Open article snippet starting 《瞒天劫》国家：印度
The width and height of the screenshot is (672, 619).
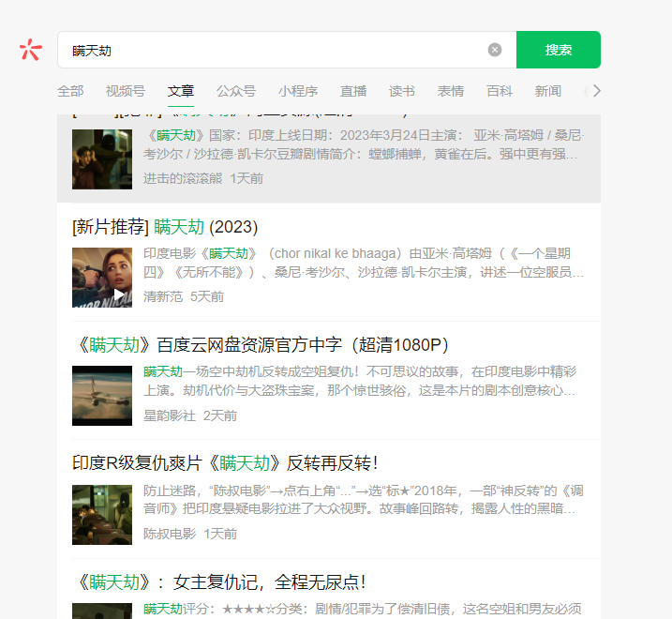click(x=364, y=144)
